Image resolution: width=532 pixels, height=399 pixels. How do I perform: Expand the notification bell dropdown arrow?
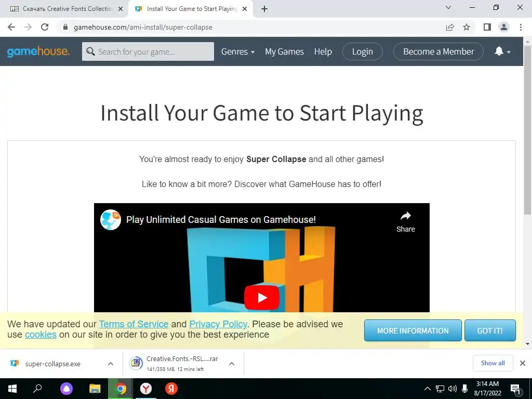509,52
